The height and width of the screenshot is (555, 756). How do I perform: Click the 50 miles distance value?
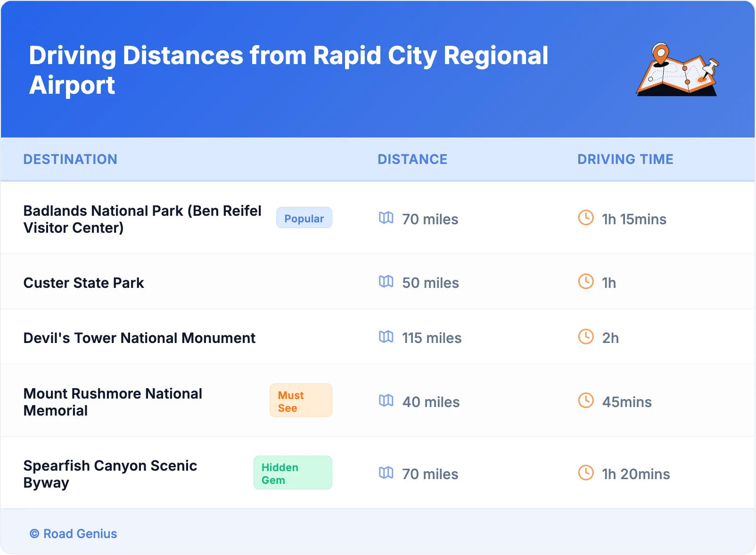pos(430,283)
